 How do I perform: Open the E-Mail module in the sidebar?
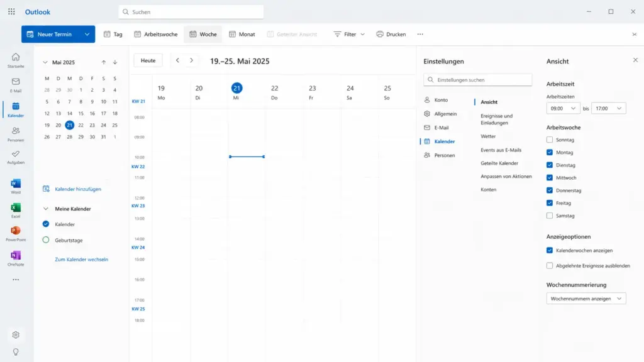[16, 85]
